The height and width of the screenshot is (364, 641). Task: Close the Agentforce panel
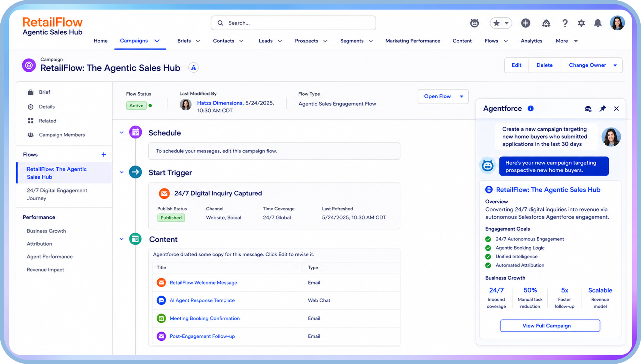click(x=616, y=109)
